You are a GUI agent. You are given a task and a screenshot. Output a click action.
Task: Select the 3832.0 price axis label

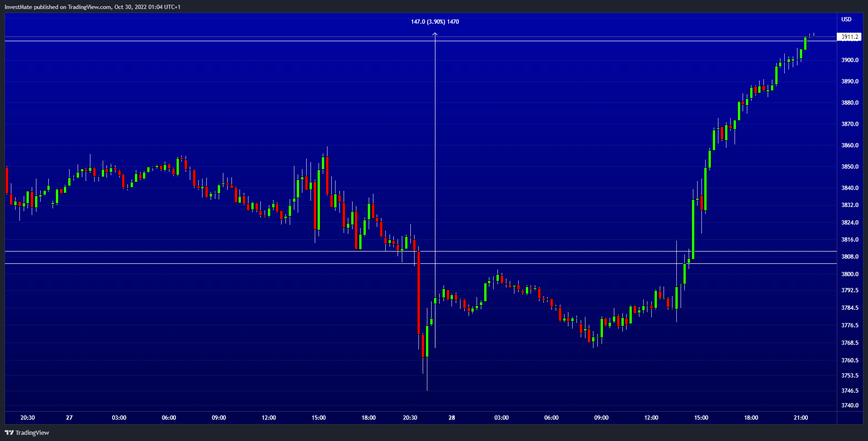[x=850, y=205]
